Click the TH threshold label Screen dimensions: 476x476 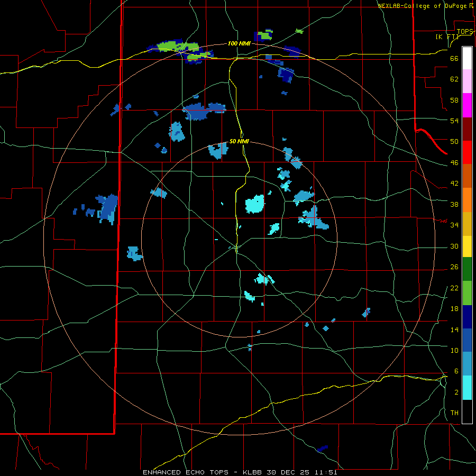pyautogui.click(x=454, y=413)
